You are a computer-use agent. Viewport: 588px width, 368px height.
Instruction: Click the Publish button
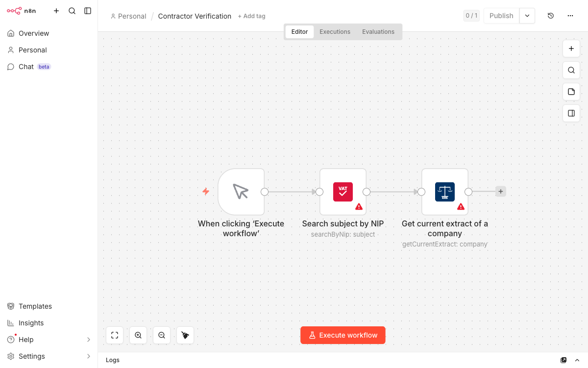point(501,16)
